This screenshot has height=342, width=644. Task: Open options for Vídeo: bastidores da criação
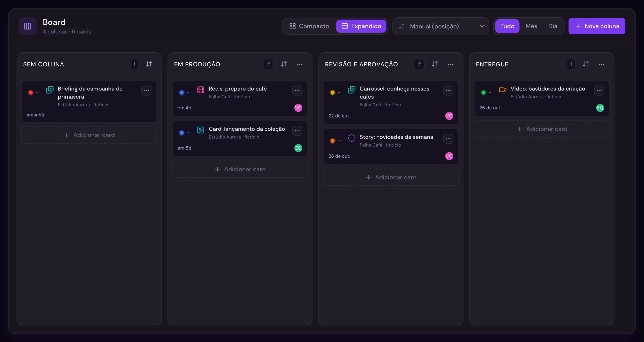pyautogui.click(x=599, y=91)
